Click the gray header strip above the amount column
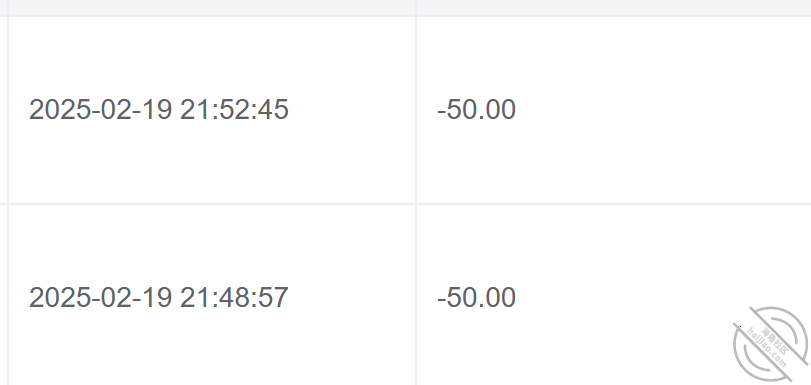Image resolution: width=811 pixels, height=385 pixels. (x=613, y=7)
